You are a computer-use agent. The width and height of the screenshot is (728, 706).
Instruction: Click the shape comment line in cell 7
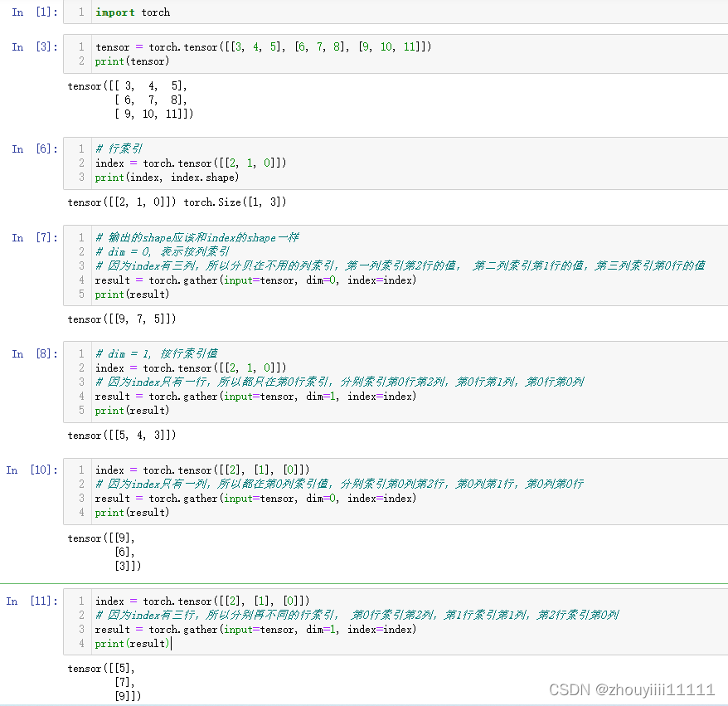[x=197, y=238]
